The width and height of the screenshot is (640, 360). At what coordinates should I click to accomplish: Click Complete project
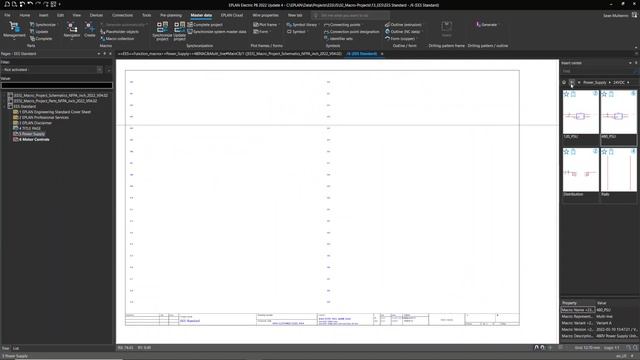tap(205, 24)
